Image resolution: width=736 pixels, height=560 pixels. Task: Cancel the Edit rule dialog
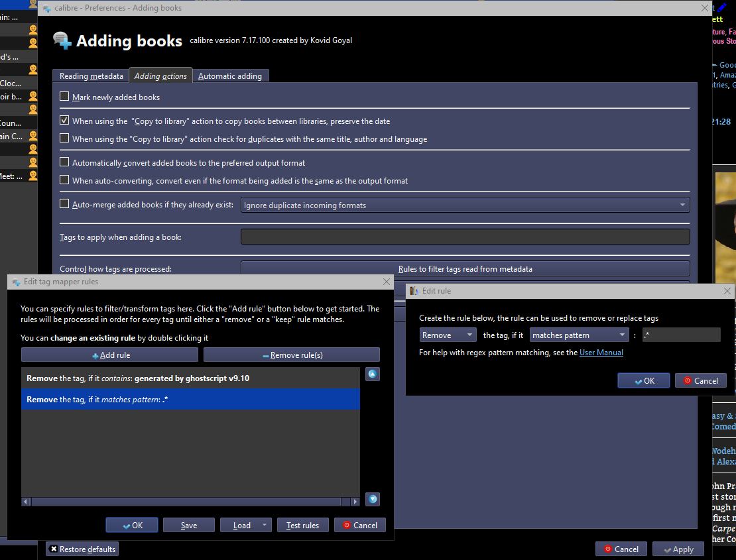701,381
